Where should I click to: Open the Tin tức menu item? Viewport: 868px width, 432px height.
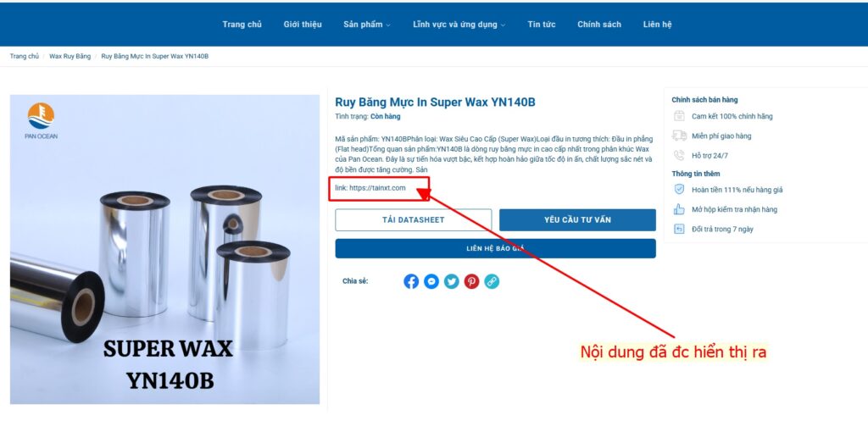pyautogui.click(x=542, y=25)
